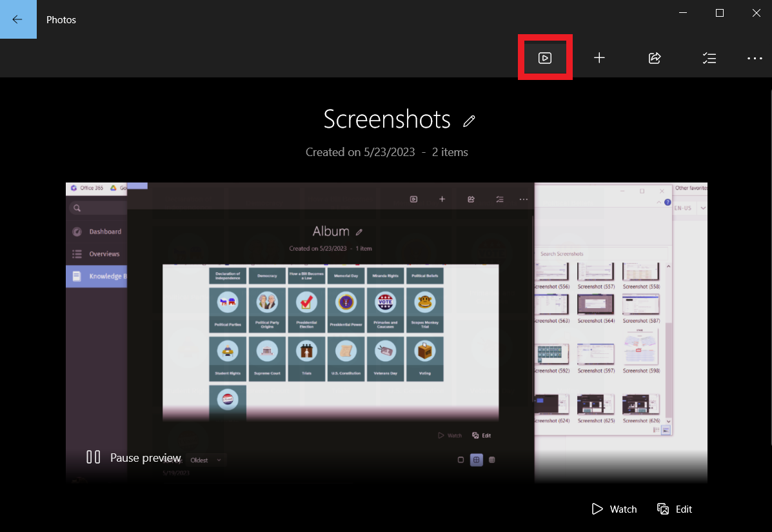Image resolution: width=772 pixels, height=532 pixels.
Task: Edit the album video
Action: click(675, 509)
